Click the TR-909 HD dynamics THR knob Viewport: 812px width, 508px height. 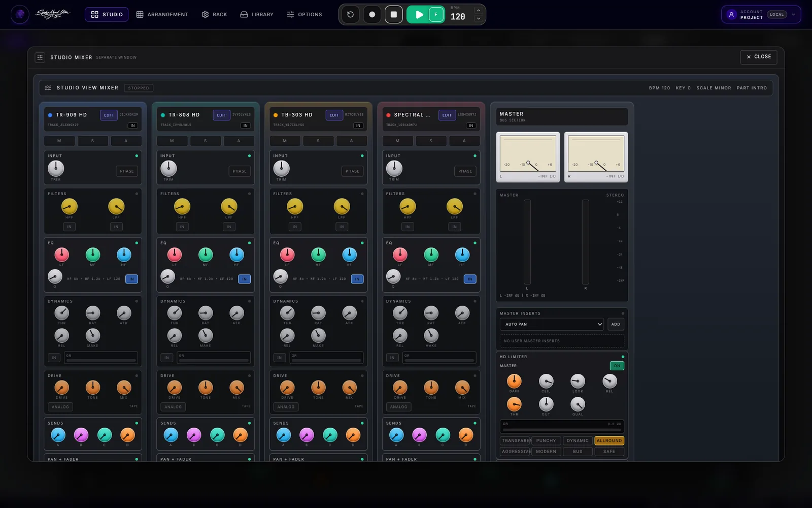click(62, 312)
